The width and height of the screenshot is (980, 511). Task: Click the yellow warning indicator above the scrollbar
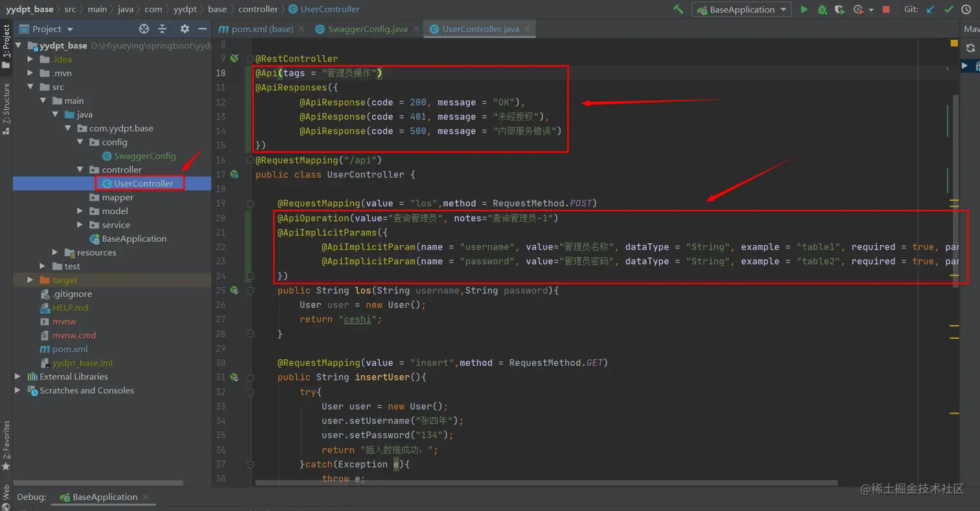click(x=954, y=43)
